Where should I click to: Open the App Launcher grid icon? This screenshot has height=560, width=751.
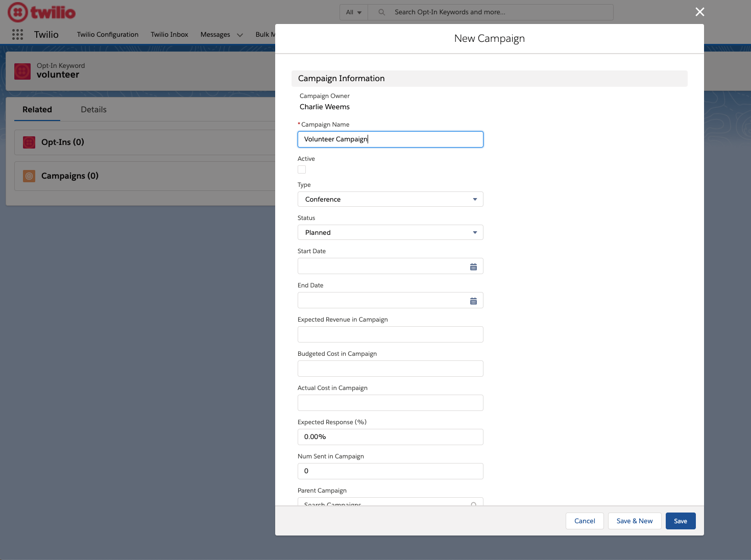(x=17, y=34)
